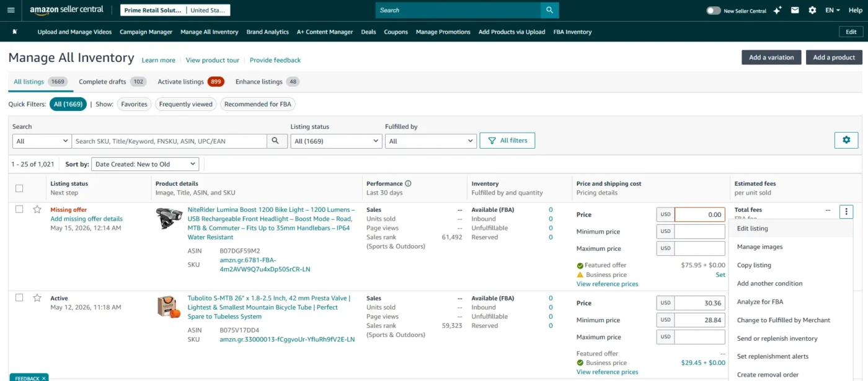Enable Recommended for FBA filter

click(x=257, y=104)
